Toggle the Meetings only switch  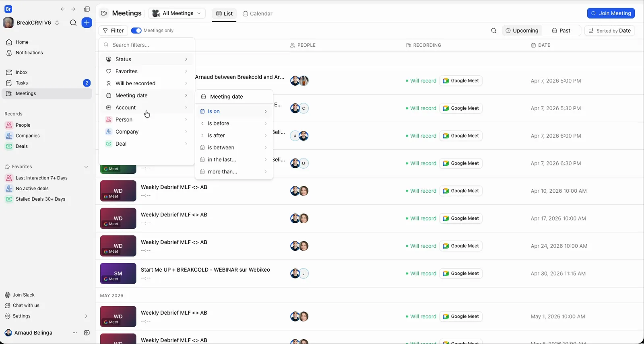136,31
